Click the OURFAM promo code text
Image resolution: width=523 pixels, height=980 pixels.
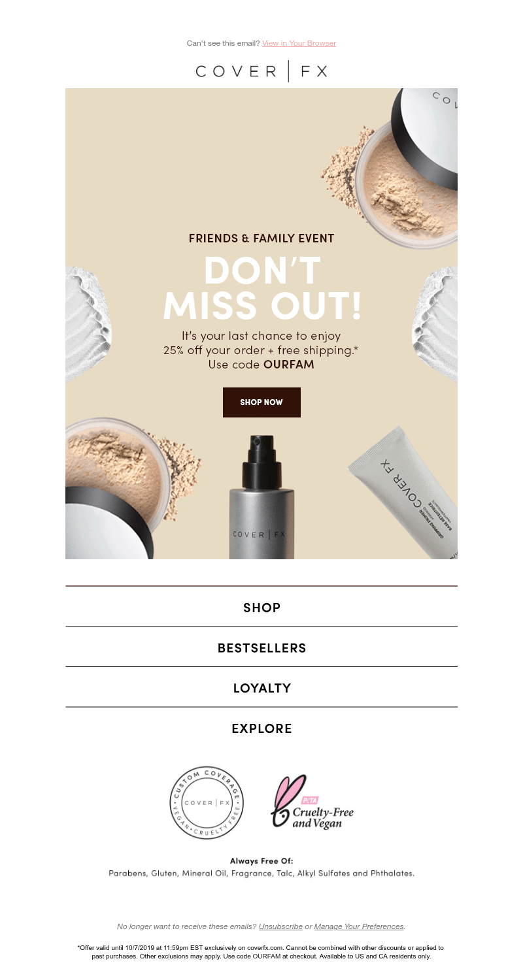coord(289,365)
